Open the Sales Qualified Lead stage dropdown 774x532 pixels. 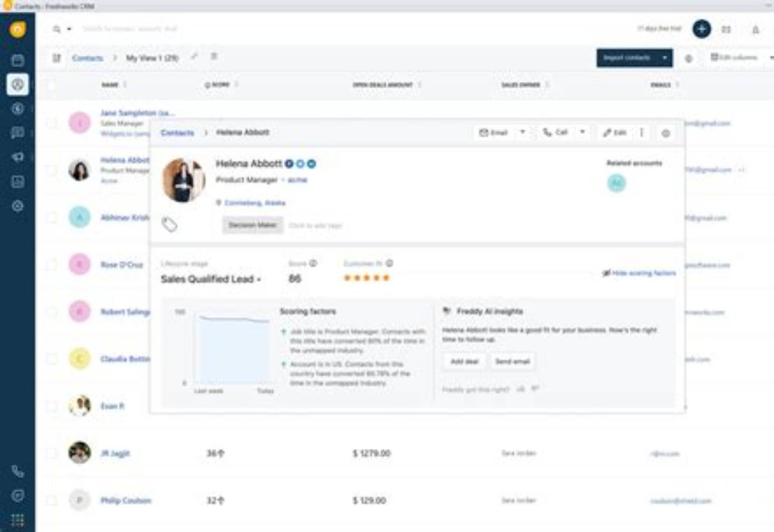(x=211, y=279)
